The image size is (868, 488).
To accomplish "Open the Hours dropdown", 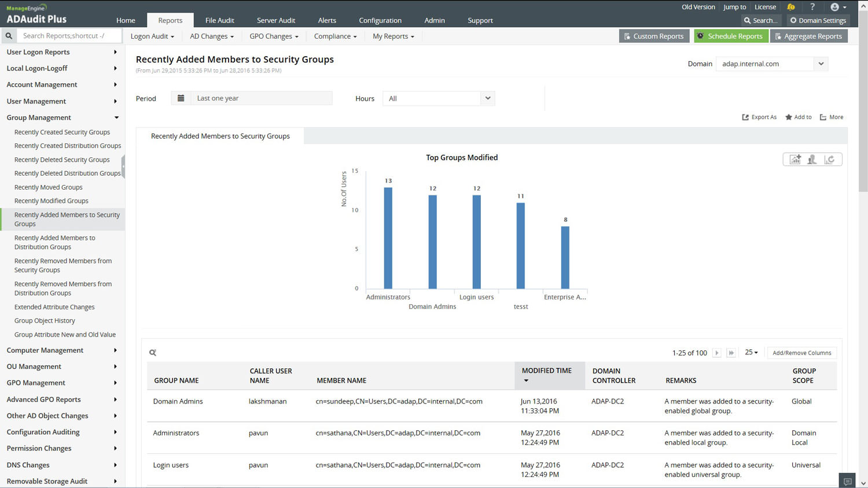I will coord(438,98).
